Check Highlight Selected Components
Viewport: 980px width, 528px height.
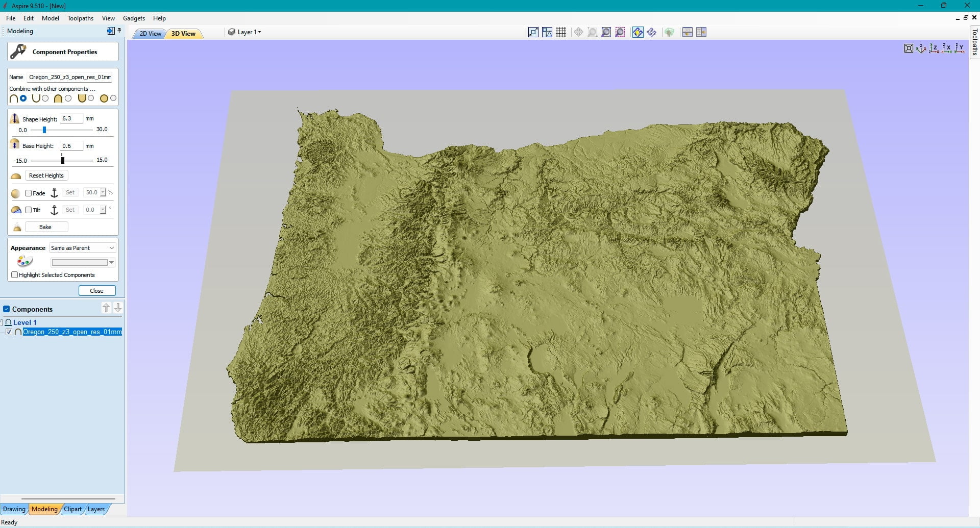(x=14, y=275)
